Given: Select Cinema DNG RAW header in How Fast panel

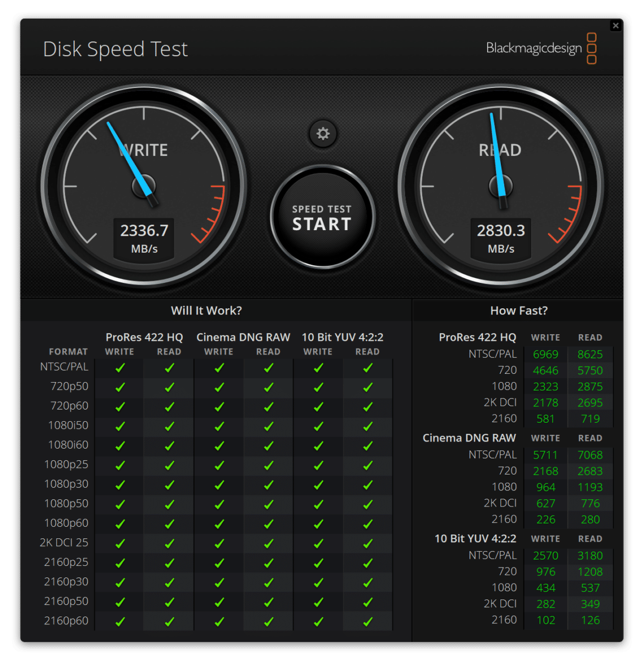Looking at the screenshot, I should pos(469,438).
